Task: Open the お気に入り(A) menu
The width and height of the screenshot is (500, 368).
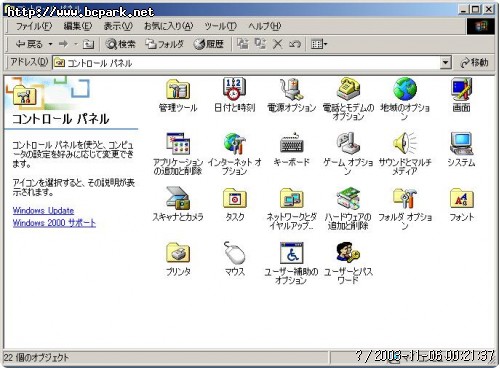Action: (169, 26)
